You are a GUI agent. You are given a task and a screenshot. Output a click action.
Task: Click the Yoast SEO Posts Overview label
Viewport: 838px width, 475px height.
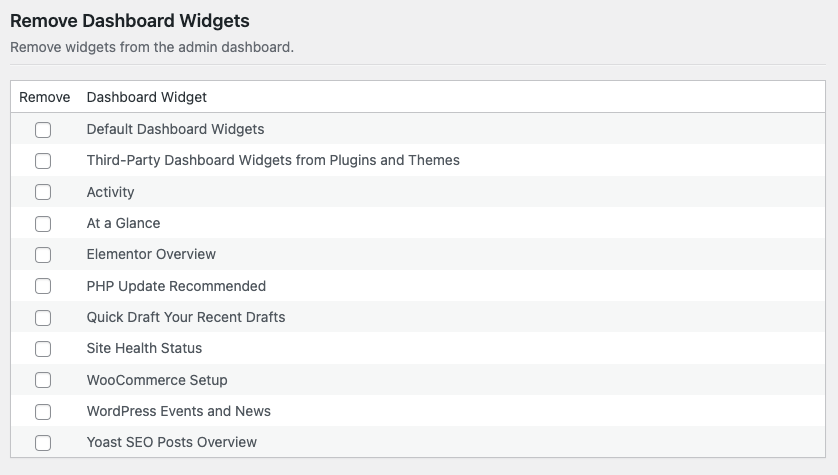coord(172,442)
